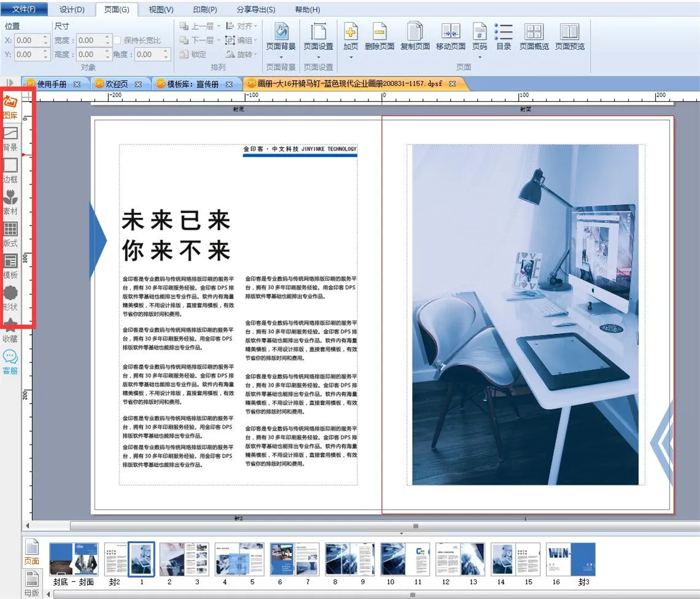Switch to the 使用手册 document tab
700x599 pixels.
(x=52, y=84)
